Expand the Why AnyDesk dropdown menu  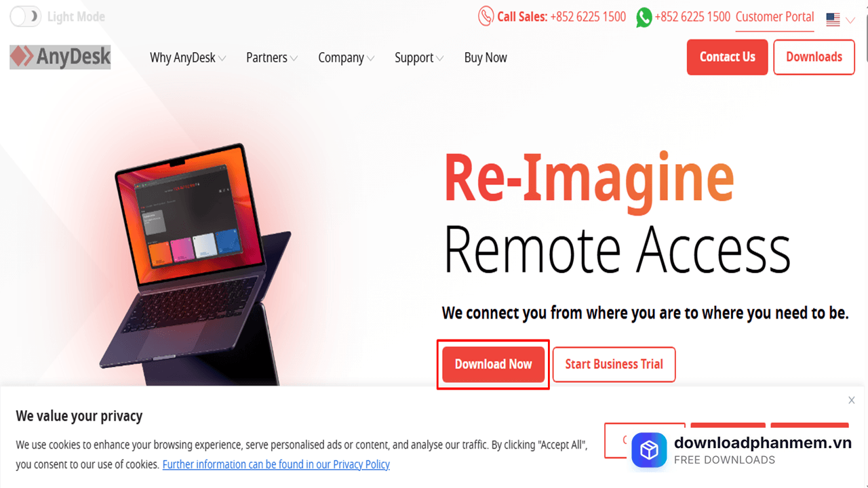(x=188, y=58)
